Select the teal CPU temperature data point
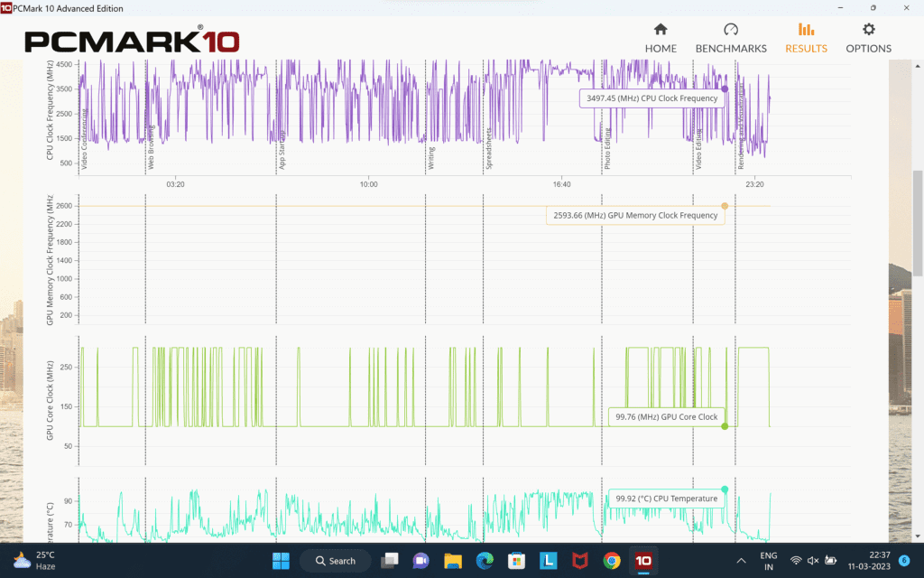924x578 pixels. tap(725, 489)
